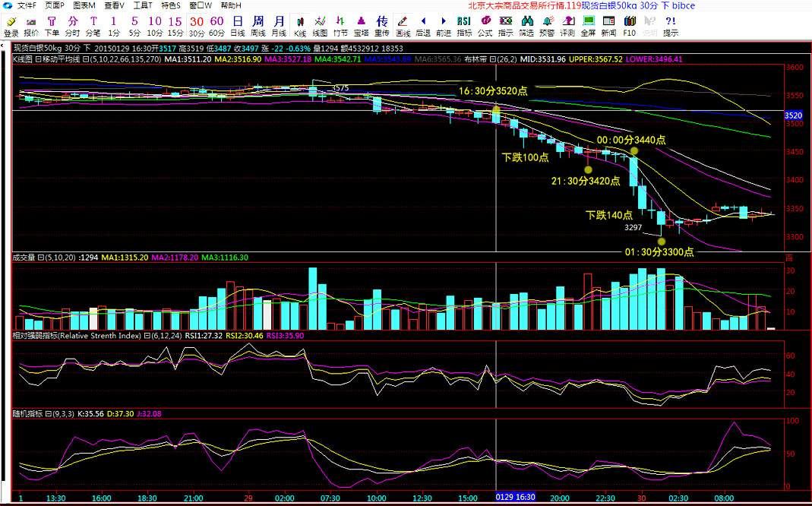Click the 成交量 volume panel label

[x=23, y=258]
